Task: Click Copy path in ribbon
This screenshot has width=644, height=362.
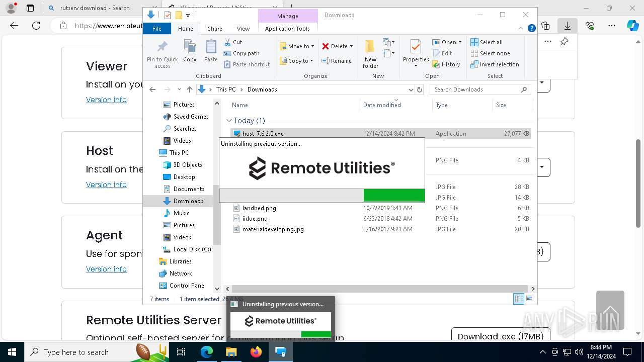Action: point(242,53)
